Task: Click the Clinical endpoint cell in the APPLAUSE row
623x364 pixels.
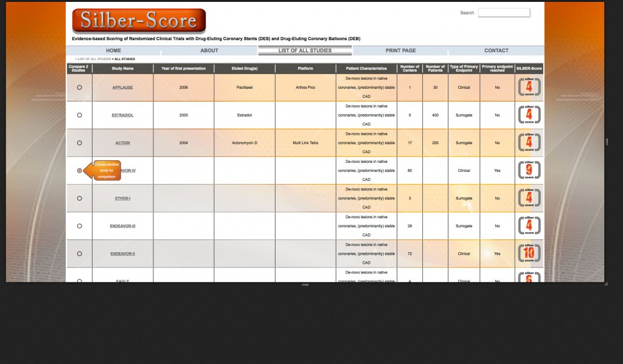Action: click(x=464, y=88)
